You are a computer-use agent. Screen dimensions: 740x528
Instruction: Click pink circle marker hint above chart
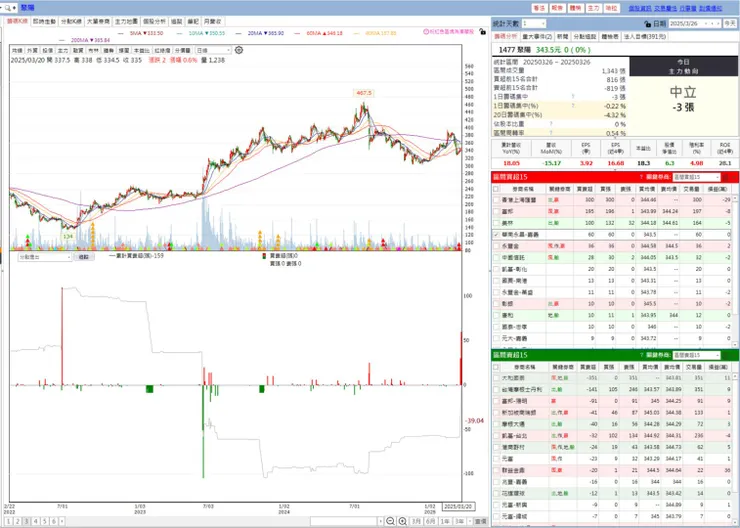tap(426, 32)
